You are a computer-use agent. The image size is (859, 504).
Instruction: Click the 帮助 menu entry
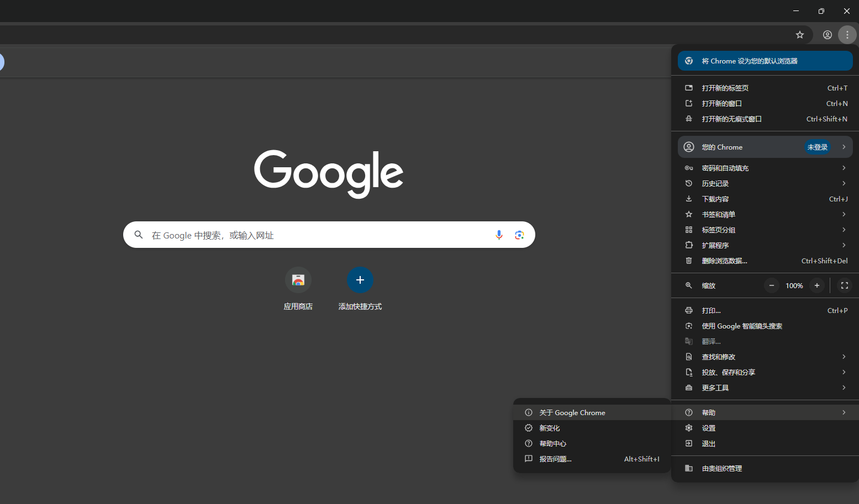click(765, 412)
